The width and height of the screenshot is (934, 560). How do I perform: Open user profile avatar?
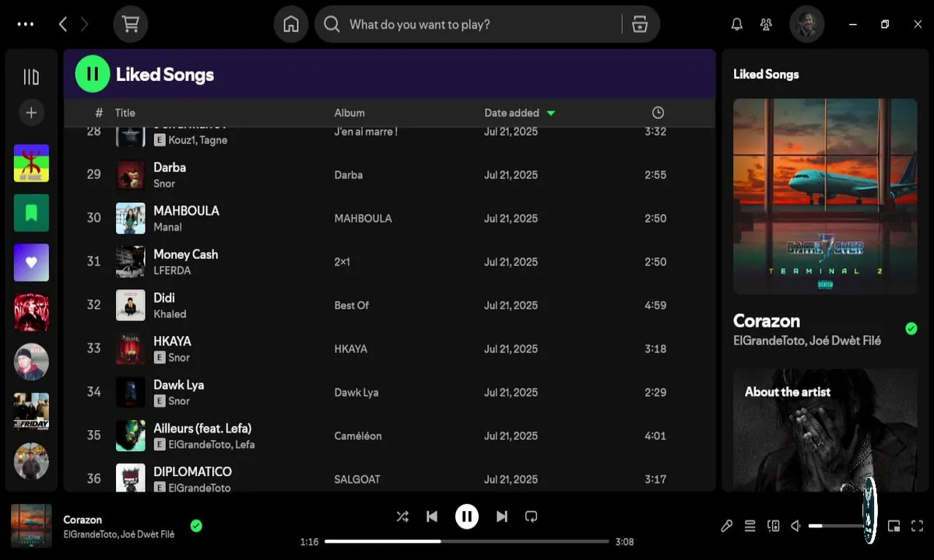806,24
